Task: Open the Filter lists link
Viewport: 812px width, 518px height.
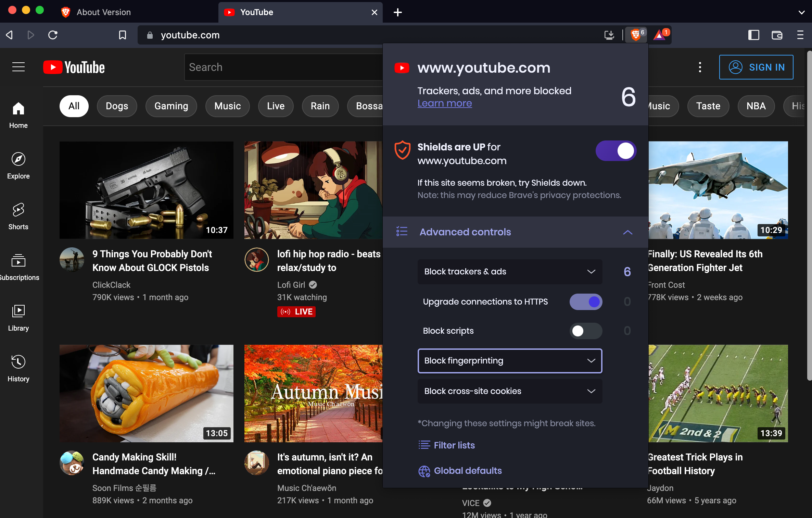Action: point(454,445)
